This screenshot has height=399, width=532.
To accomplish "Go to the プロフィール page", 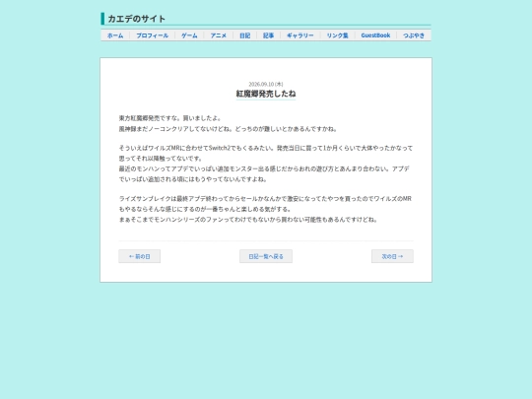I will pos(152,35).
